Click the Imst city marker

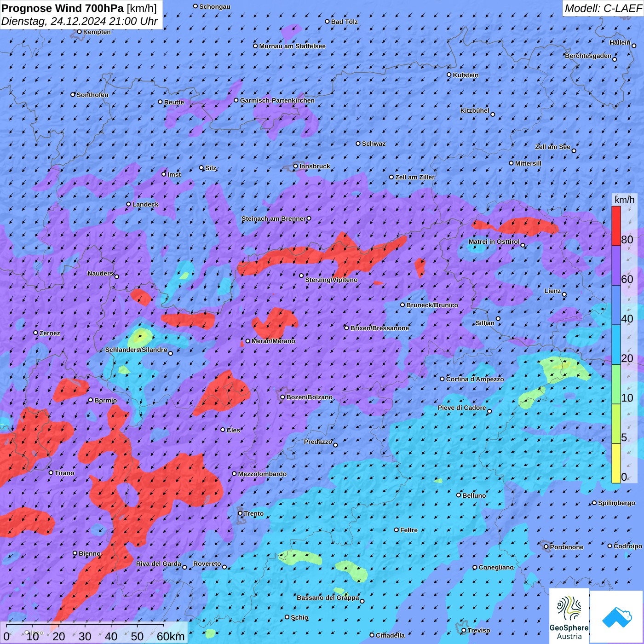click(x=164, y=174)
